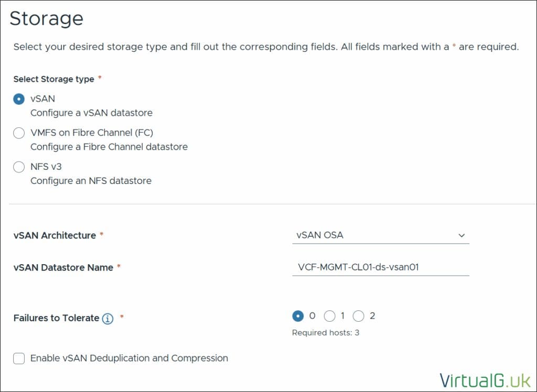Click the 'Required hosts: 3' text

coord(325,333)
